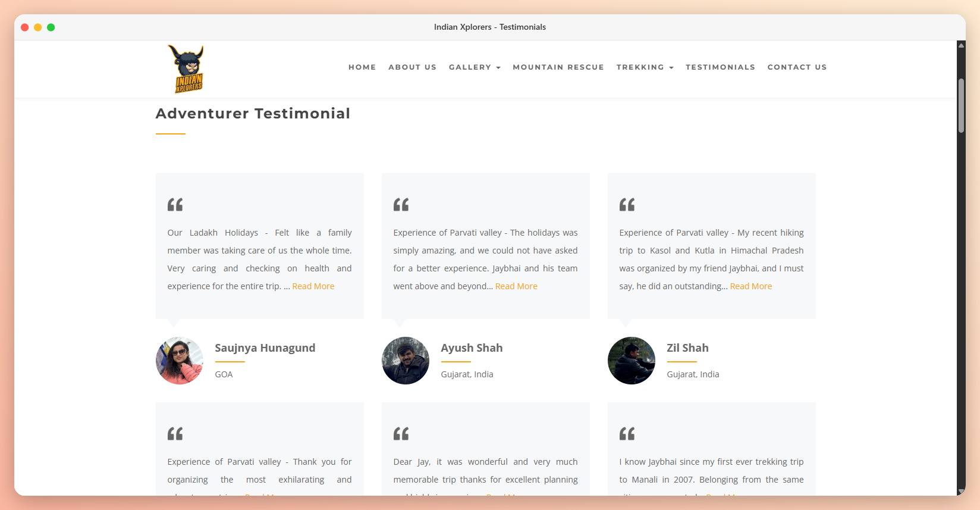
Task: Click the scrollbar up arrow
Action: click(961, 45)
